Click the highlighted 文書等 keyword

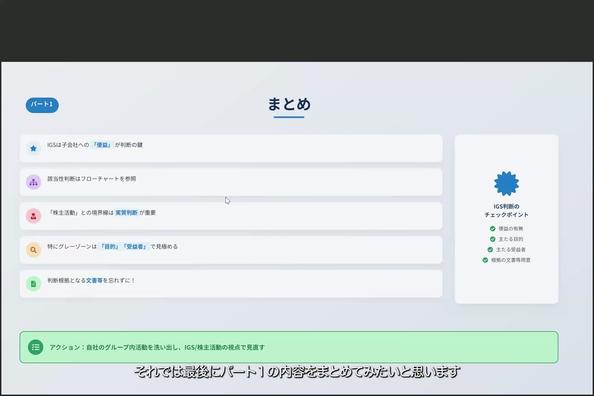coord(94,280)
